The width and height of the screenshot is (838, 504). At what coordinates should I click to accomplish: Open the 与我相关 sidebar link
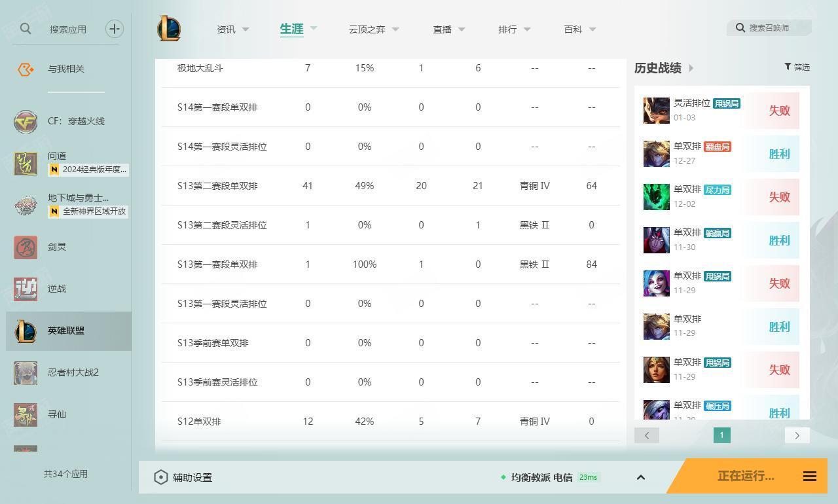[x=65, y=69]
